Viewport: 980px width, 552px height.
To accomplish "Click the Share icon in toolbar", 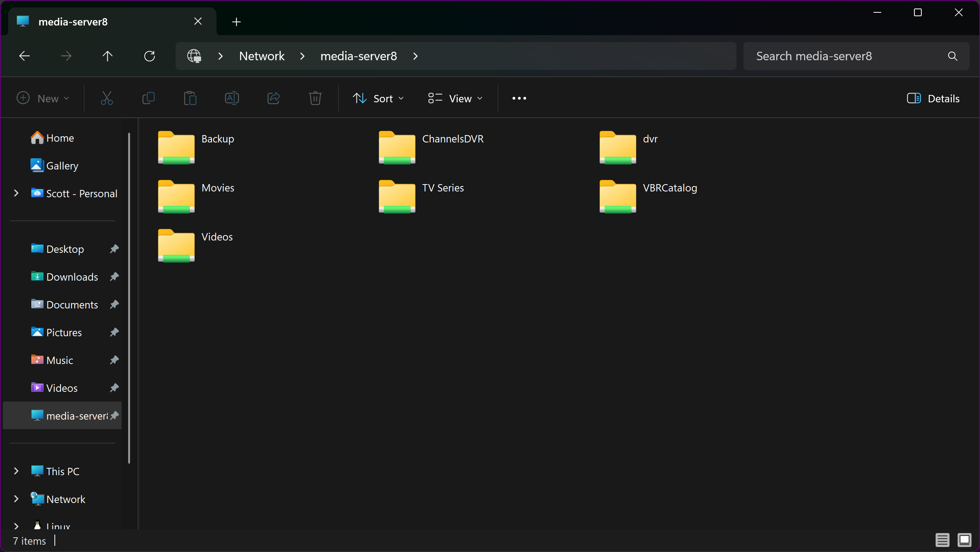I will pos(274,98).
